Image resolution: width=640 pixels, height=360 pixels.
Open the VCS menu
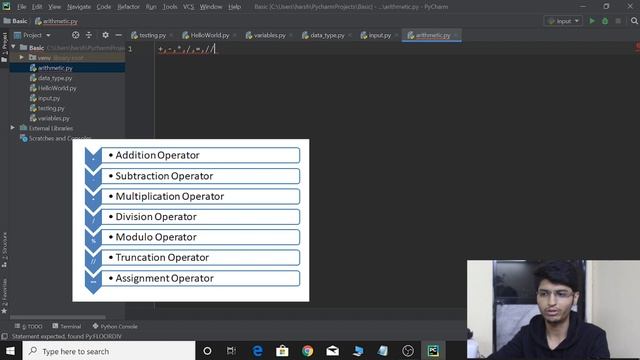pyautogui.click(x=188, y=7)
